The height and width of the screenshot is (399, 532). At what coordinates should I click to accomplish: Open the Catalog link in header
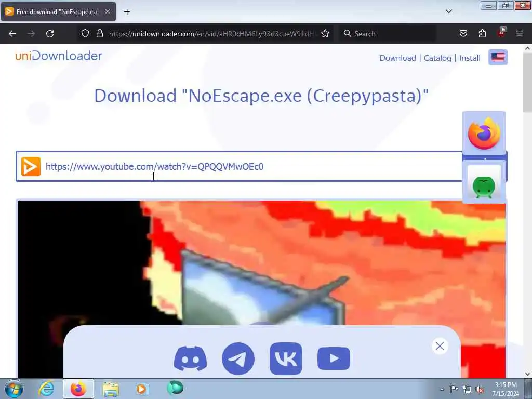tap(437, 58)
